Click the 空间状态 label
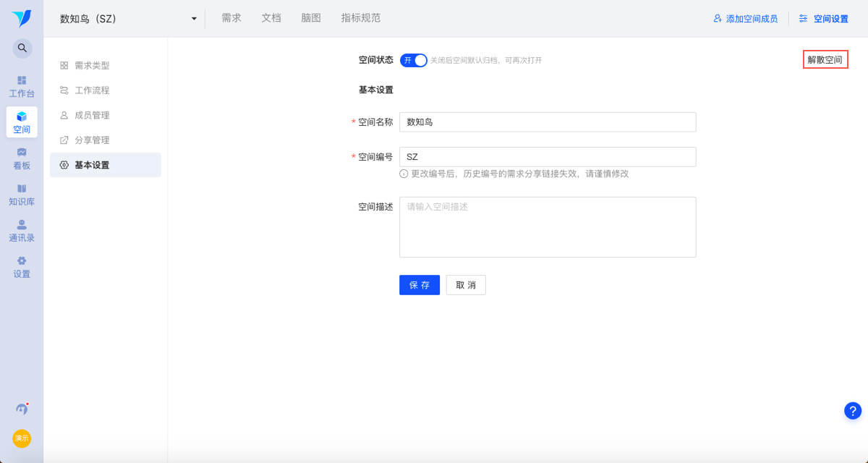Image resolution: width=868 pixels, height=463 pixels. click(x=376, y=60)
